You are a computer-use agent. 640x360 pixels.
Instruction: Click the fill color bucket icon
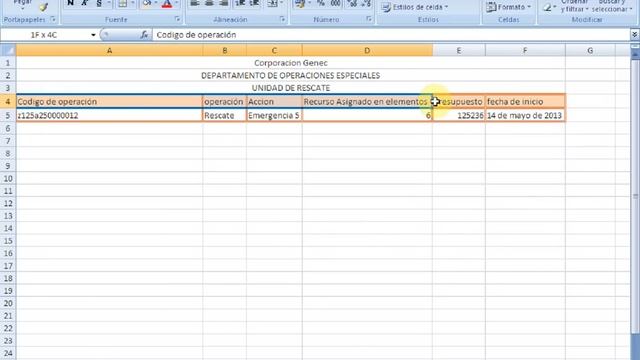(147, 4)
